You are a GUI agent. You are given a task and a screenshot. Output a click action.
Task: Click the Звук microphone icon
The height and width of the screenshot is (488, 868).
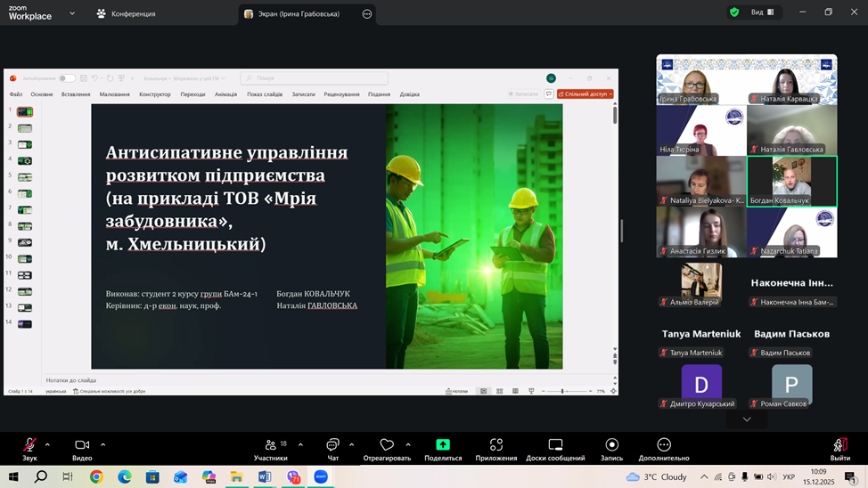[29, 444]
